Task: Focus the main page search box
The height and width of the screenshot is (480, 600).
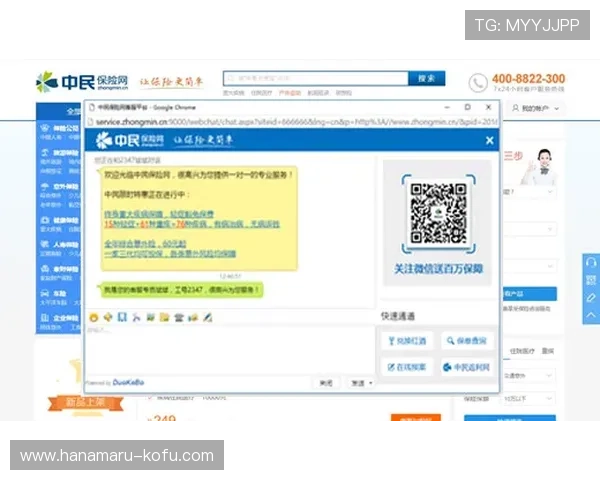Action: (316, 78)
